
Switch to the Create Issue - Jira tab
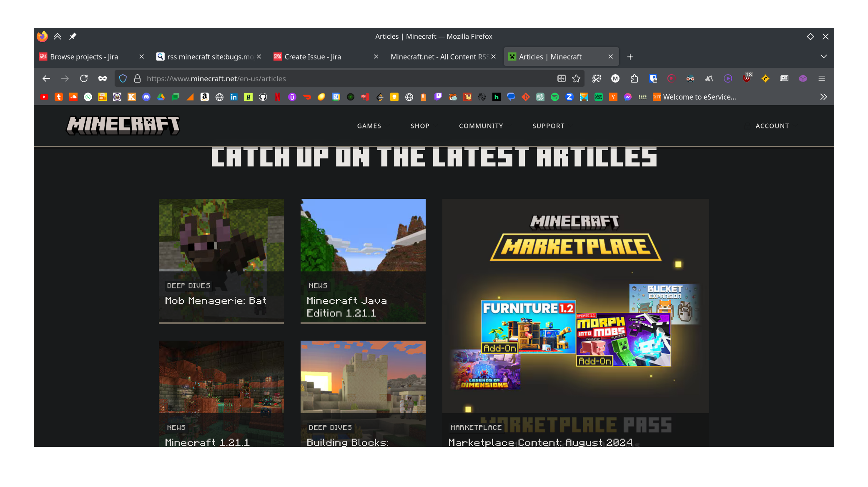[x=313, y=57]
